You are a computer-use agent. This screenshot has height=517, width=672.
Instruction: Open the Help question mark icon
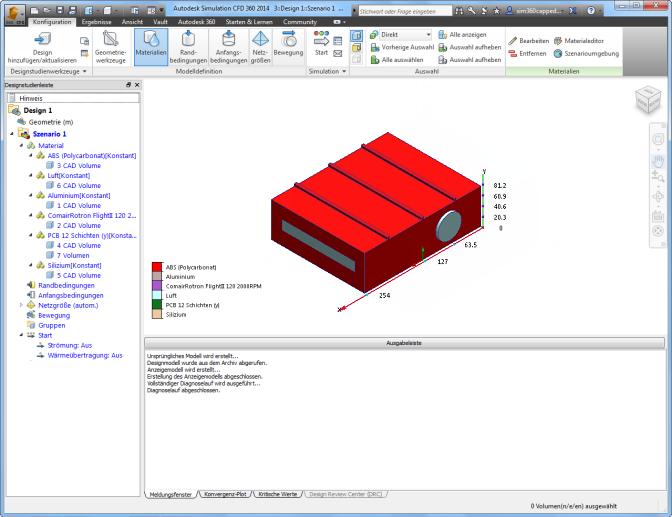(591, 11)
